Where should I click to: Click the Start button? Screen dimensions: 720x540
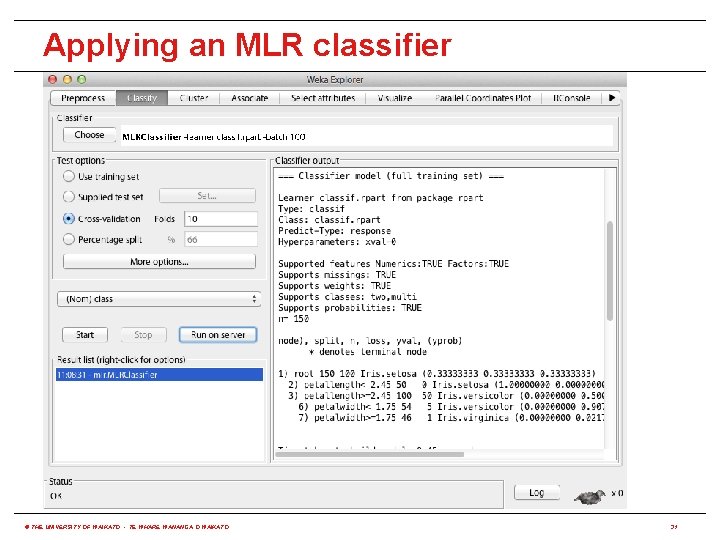85,335
